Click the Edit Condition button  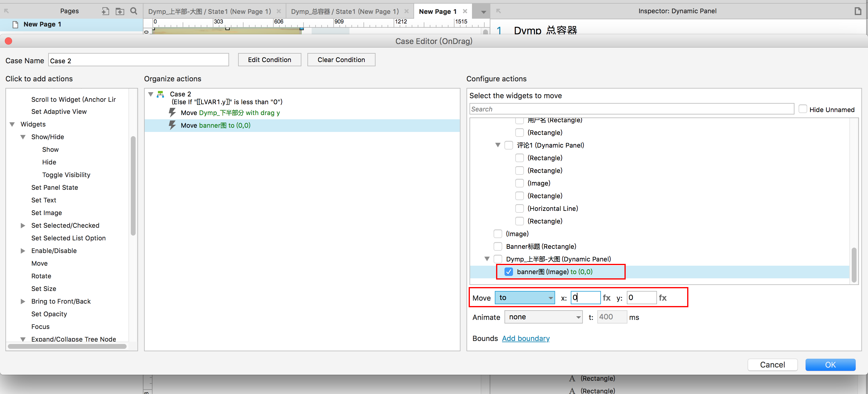(269, 60)
